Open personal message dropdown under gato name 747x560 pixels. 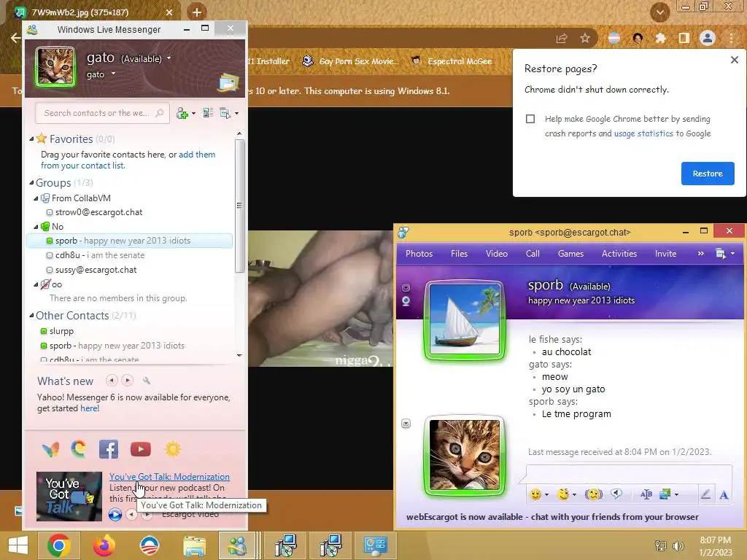click(113, 74)
